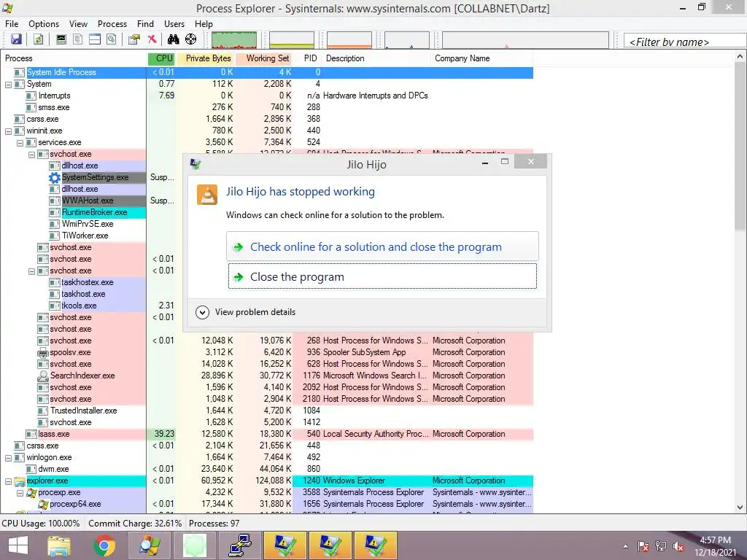The width and height of the screenshot is (747, 560).
Task: Open the Help menu
Action: coord(204,24)
